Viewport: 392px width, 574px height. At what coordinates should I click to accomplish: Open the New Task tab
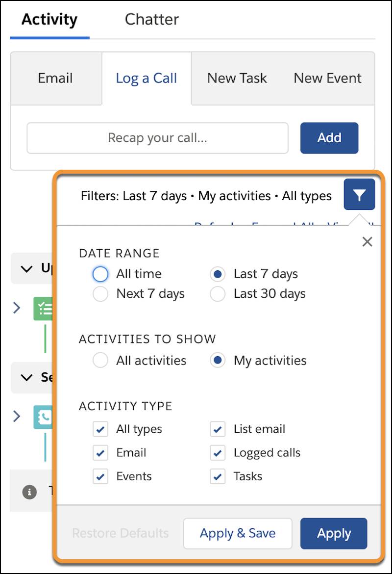[x=237, y=78]
